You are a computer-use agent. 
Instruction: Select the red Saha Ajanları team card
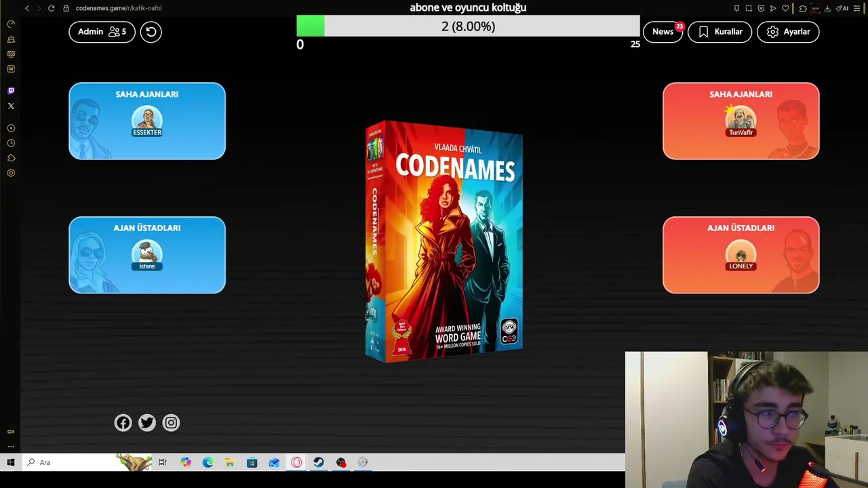pyautogui.click(x=741, y=121)
